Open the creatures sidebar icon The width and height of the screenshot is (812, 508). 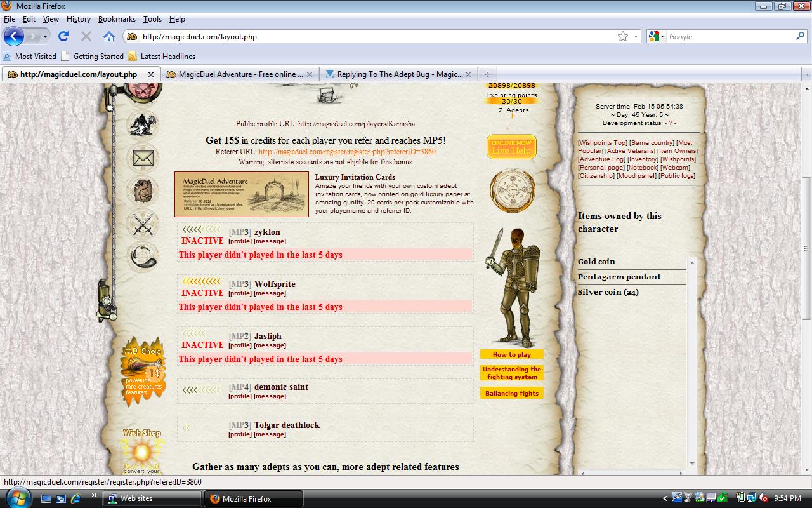click(143, 124)
